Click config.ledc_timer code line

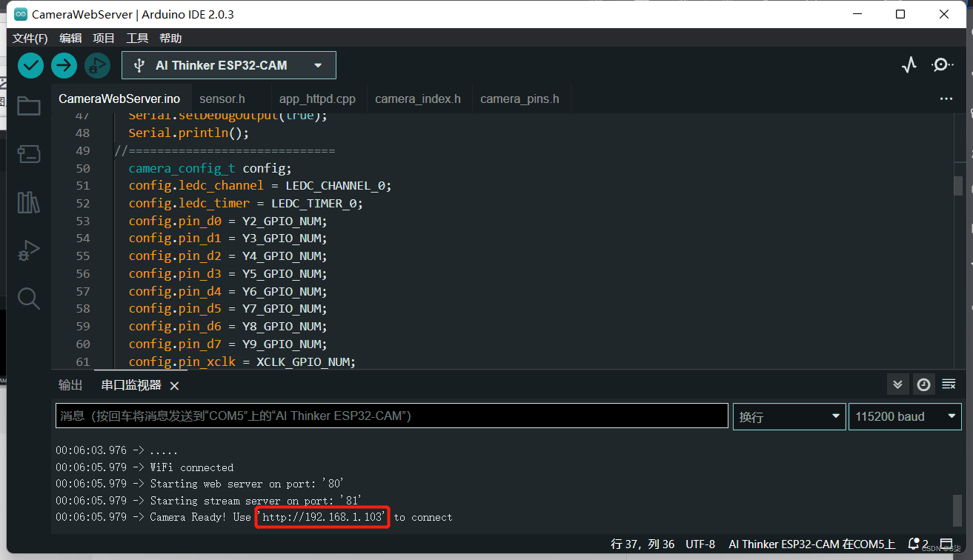coord(245,203)
